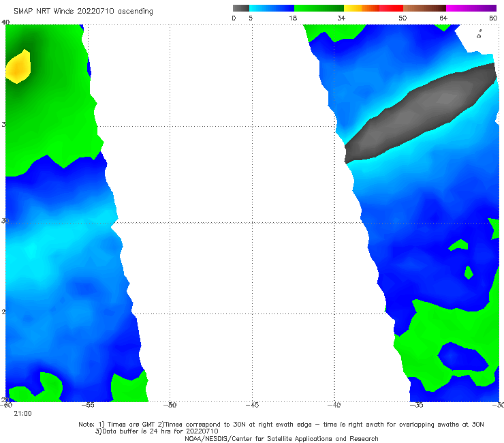This screenshot has width=504, height=443.
Task: Click the color bar label '34'
Action: coord(341,18)
